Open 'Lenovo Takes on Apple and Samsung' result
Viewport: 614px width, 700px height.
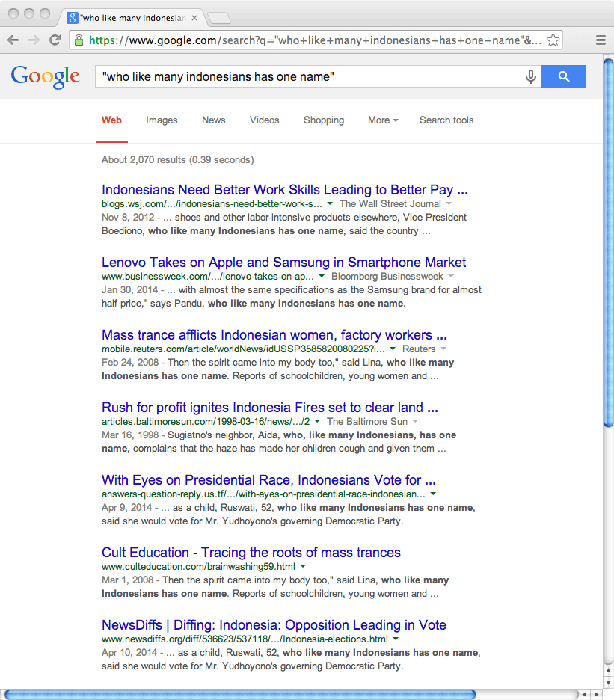click(x=283, y=262)
